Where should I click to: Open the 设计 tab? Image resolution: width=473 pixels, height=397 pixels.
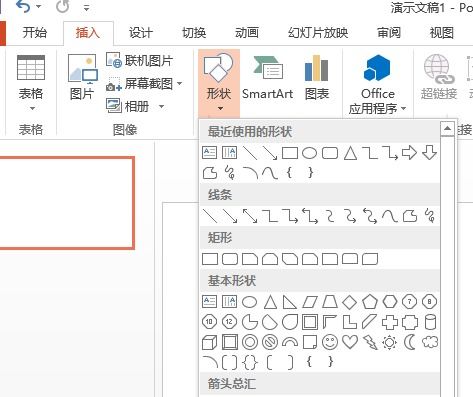[141, 33]
